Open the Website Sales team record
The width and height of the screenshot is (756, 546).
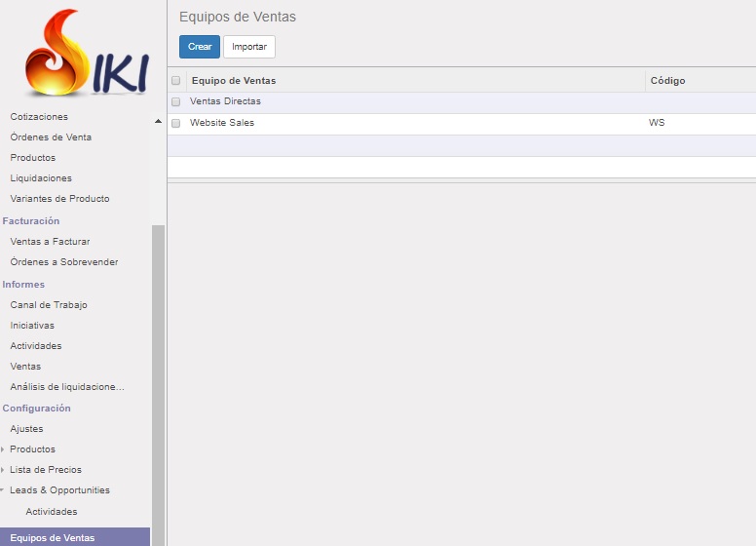(x=222, y=124)
